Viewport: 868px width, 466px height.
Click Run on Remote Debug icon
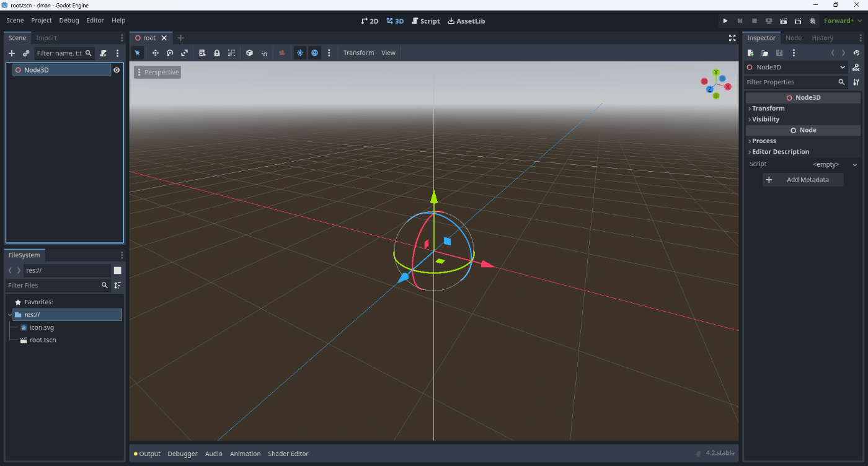[769, 20]
